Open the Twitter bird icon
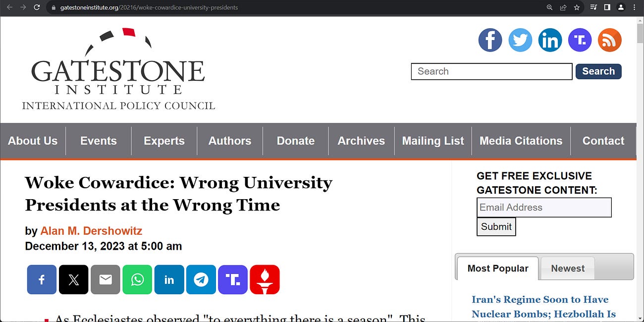Viewport: 644px width, 322px height. [x=520, y=40]
